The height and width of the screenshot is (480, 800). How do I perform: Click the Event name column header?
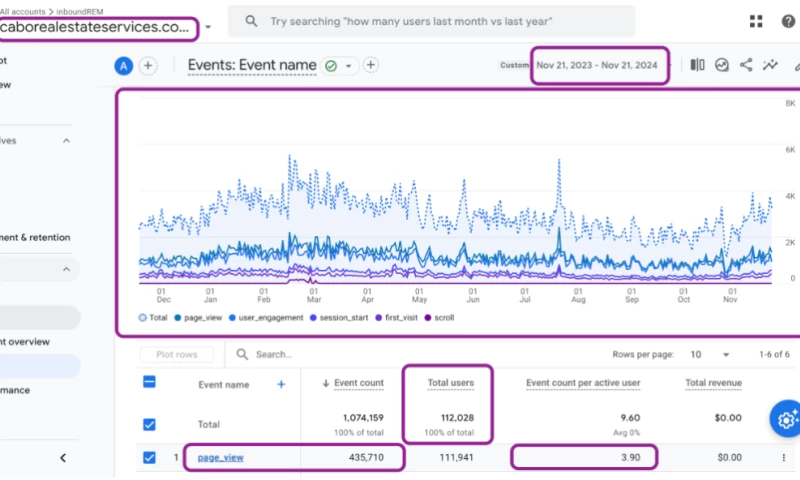[223, 385]
